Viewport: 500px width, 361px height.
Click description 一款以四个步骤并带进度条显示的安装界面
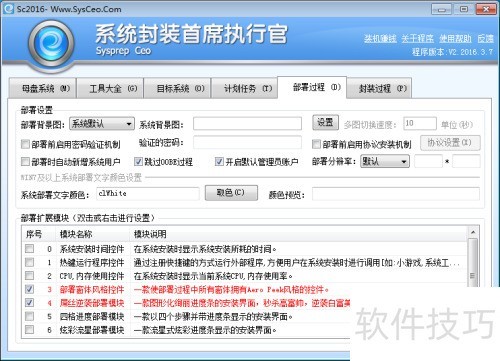pyautogui.click(x=213, y=317)
